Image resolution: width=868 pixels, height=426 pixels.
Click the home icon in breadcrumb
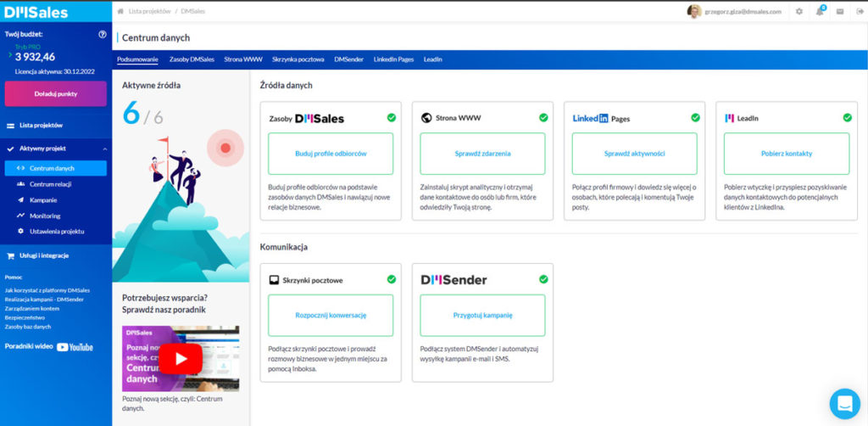click(120, 11)
